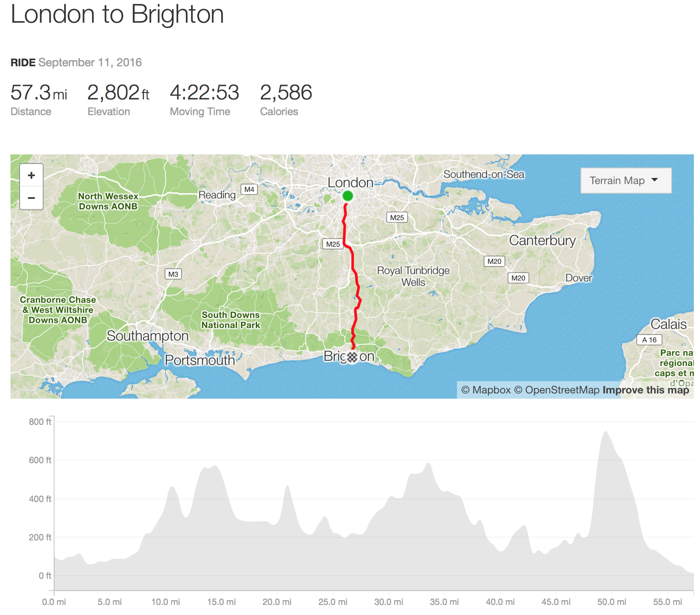Click the dropdown arrow beside Terrain Map
The image size is (700, 615).
click(655, 180)
